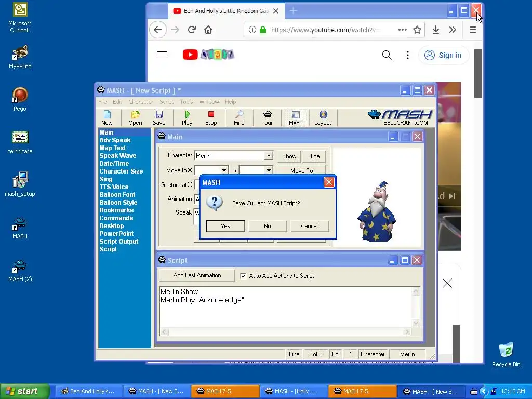Click the Windows start button
This screenshot has width=532, height=399.
click(x=25, y=391)
